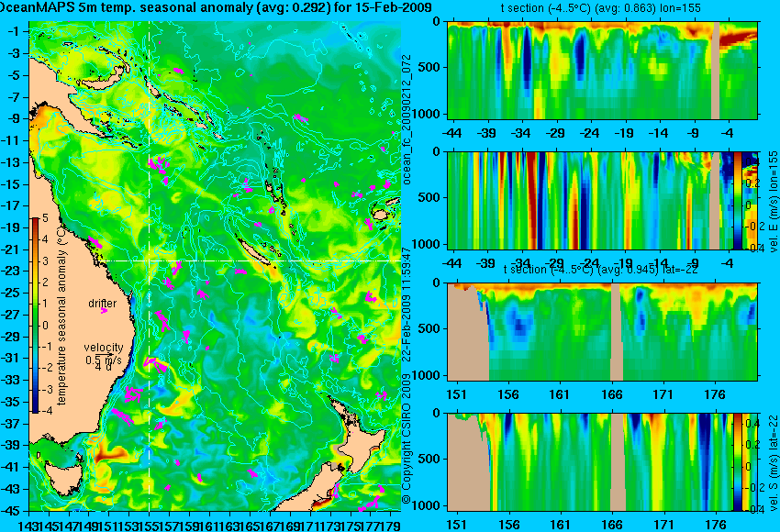Click '-14' under the vel. E section
Screen dimensions: 780x532
[659, 263]
